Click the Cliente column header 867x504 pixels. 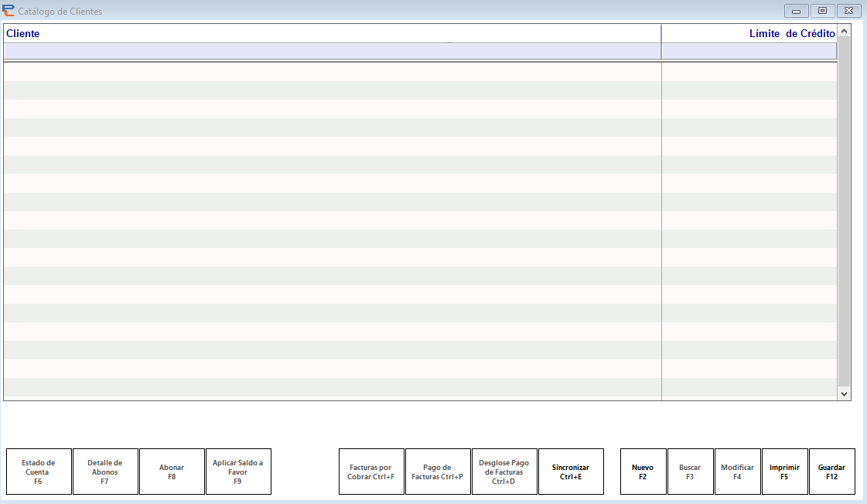click(333, 34)
